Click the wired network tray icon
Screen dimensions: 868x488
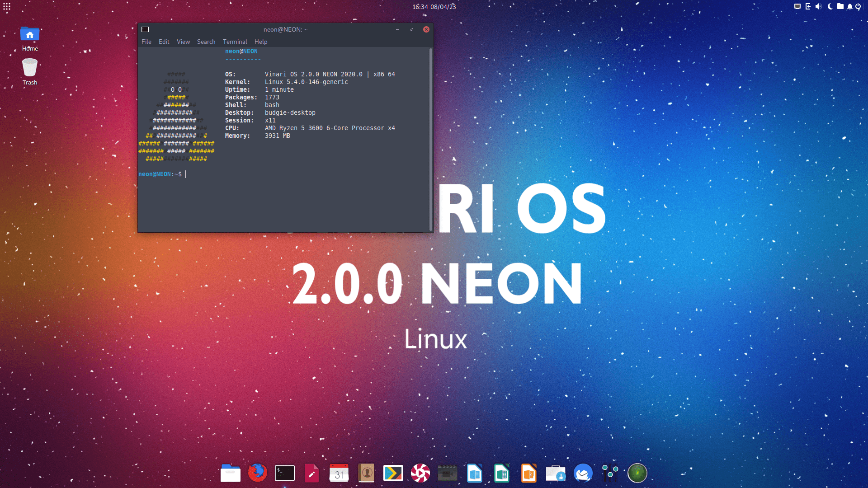797,6
